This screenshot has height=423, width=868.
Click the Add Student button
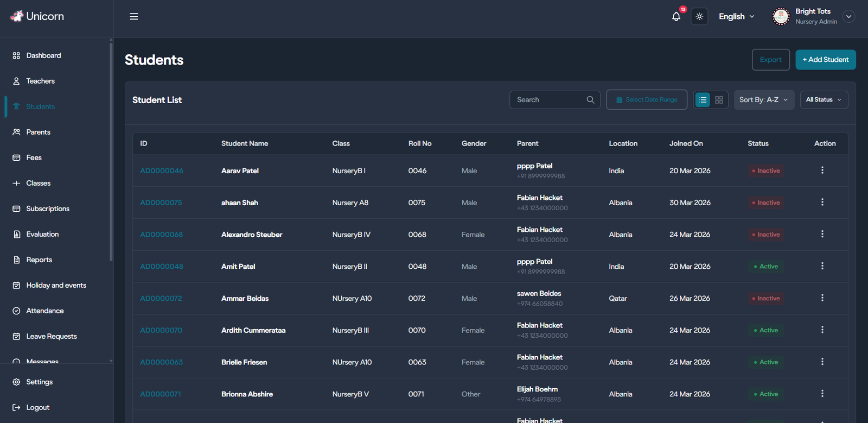point(826,60)
